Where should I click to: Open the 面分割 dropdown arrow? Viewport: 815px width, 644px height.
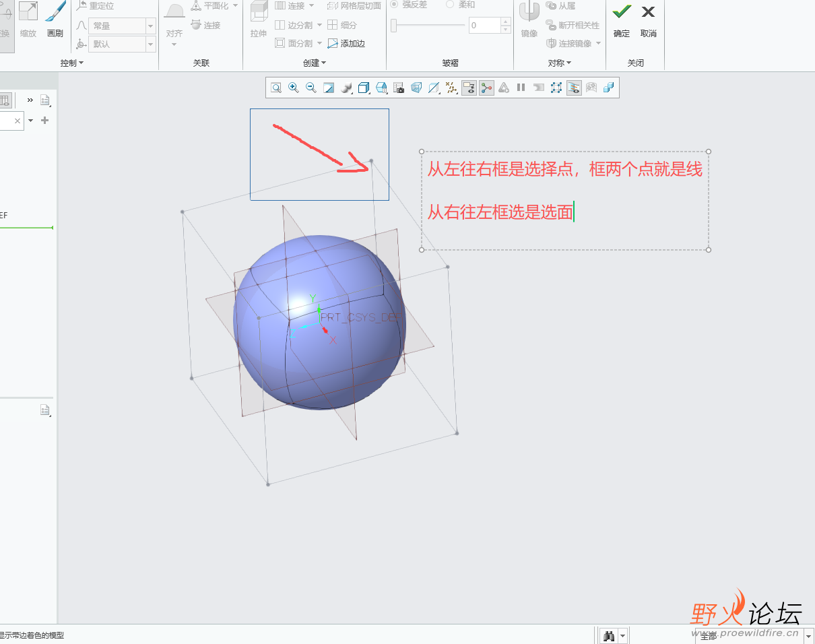pos(319,43)
